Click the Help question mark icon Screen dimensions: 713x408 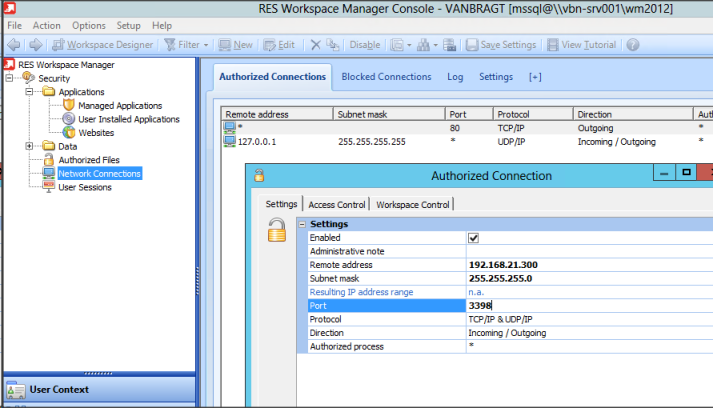pyautogui.click(x=633, y=45)
